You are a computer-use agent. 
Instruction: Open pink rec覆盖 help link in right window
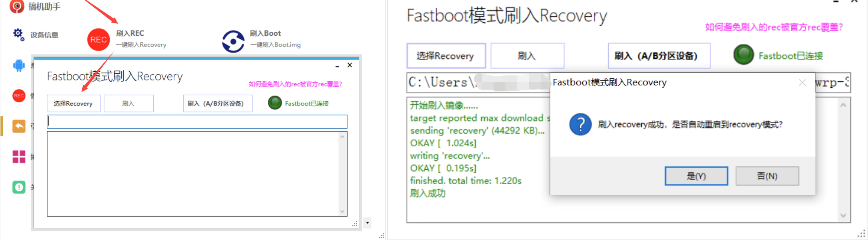click(x=774, y=27)
